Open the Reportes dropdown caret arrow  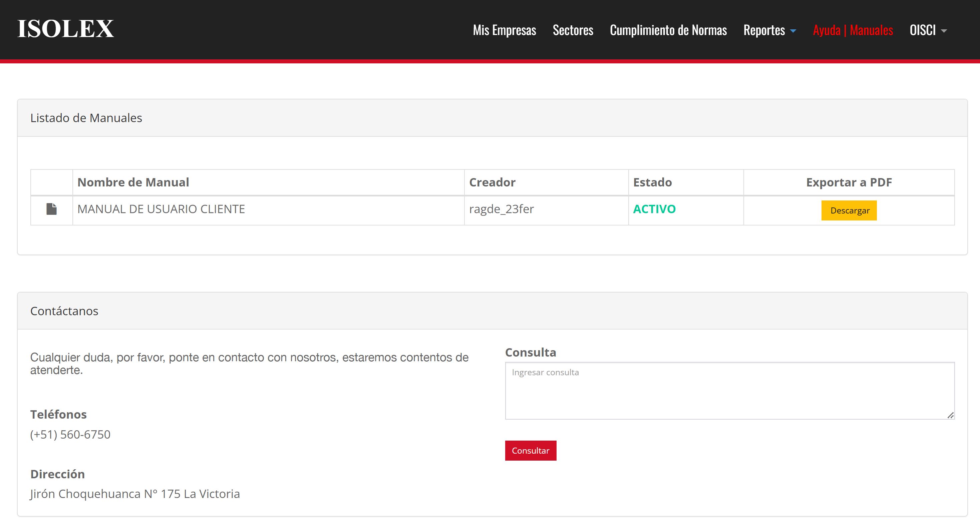click(x=793, y=31)
